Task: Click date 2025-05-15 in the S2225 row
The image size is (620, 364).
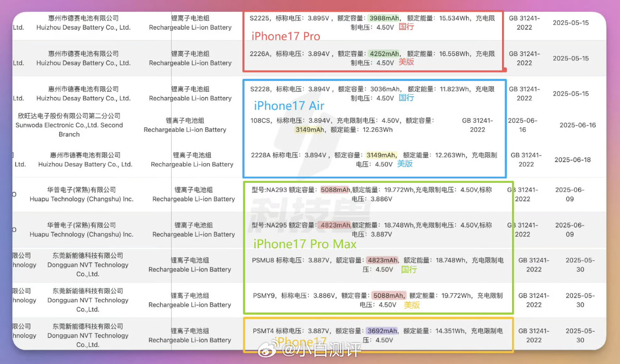Action: (571, 23)
